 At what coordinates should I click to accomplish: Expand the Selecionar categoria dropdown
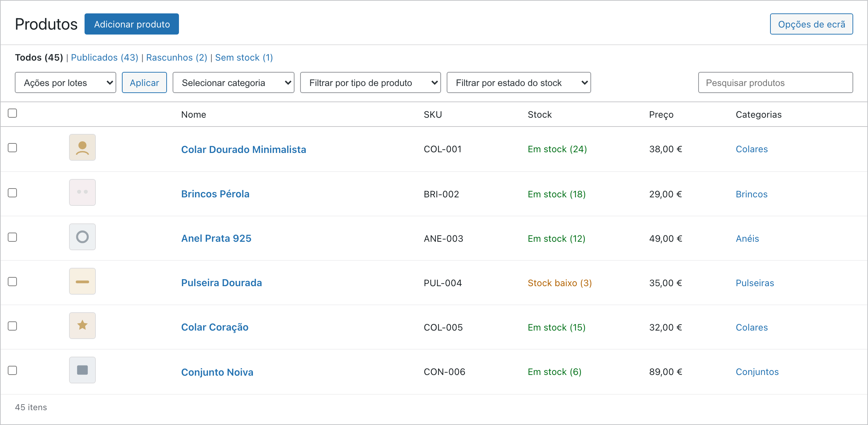click(234, 82)
